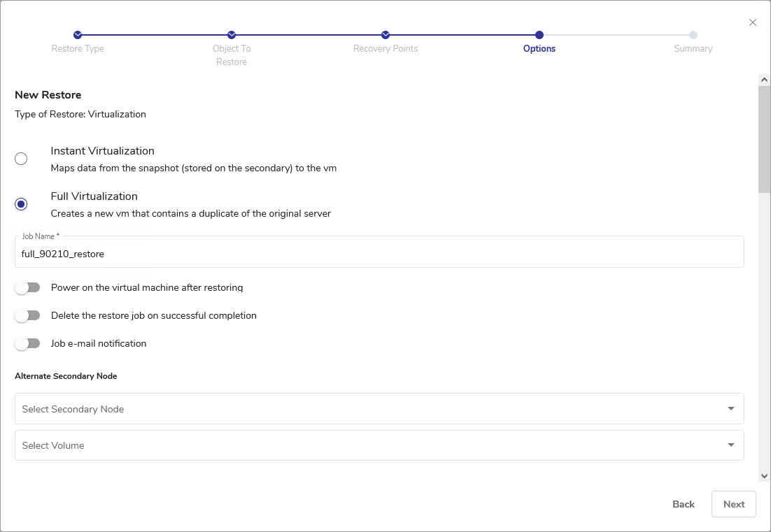
Task: Click the scrollbar down arrow
Action: pyautogui.click(x=764, y=476)
